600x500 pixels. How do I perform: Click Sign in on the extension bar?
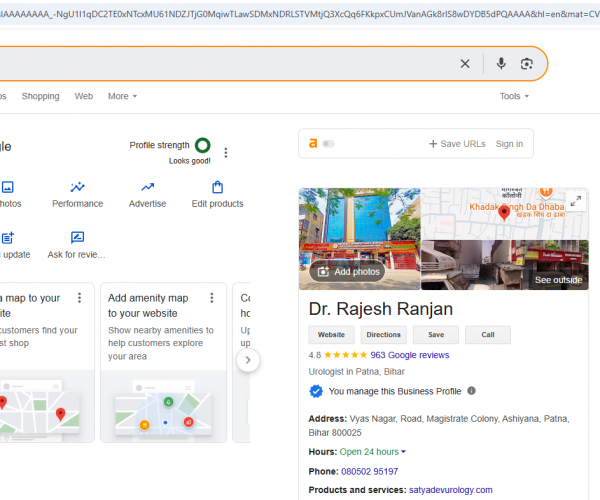(x=509, y=144)
